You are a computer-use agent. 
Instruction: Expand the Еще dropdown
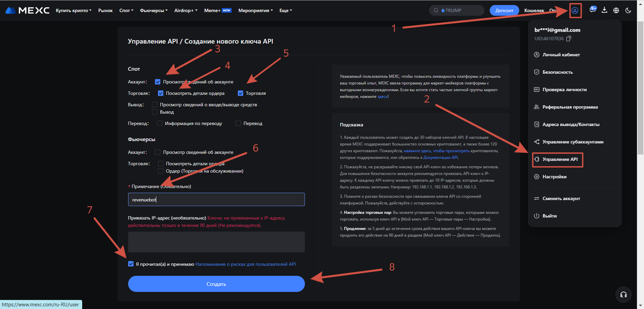coord(286,10)
